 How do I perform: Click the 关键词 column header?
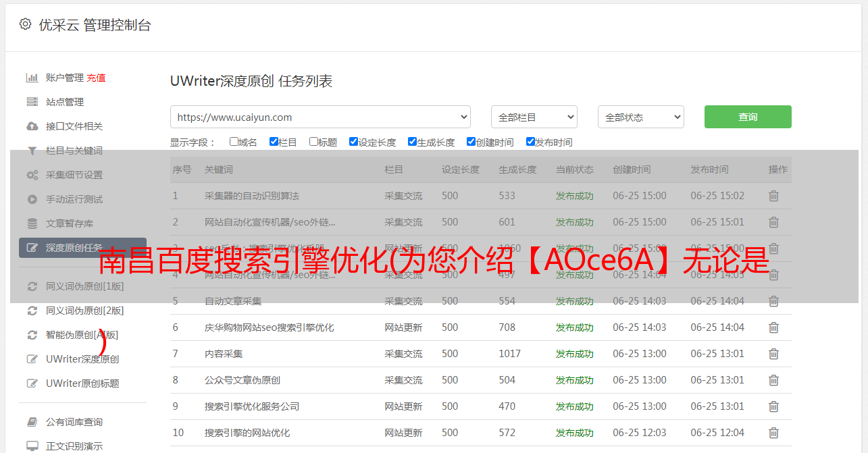[x=219, y=169]
